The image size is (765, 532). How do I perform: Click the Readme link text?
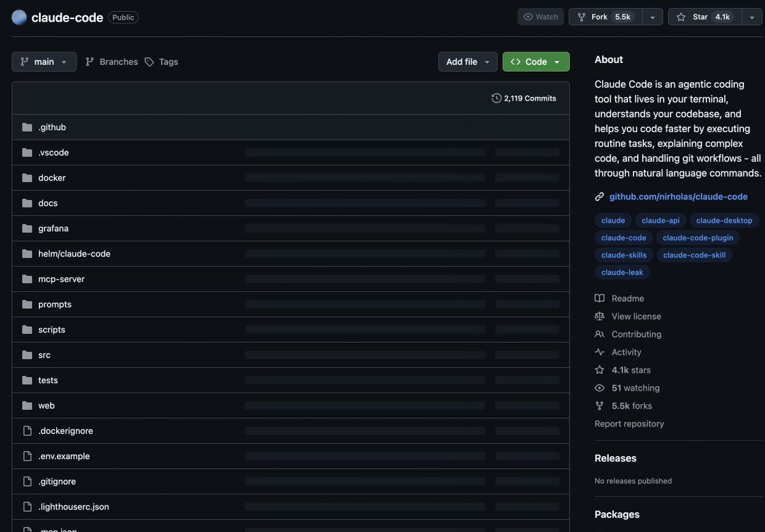[x=628, y=298]
